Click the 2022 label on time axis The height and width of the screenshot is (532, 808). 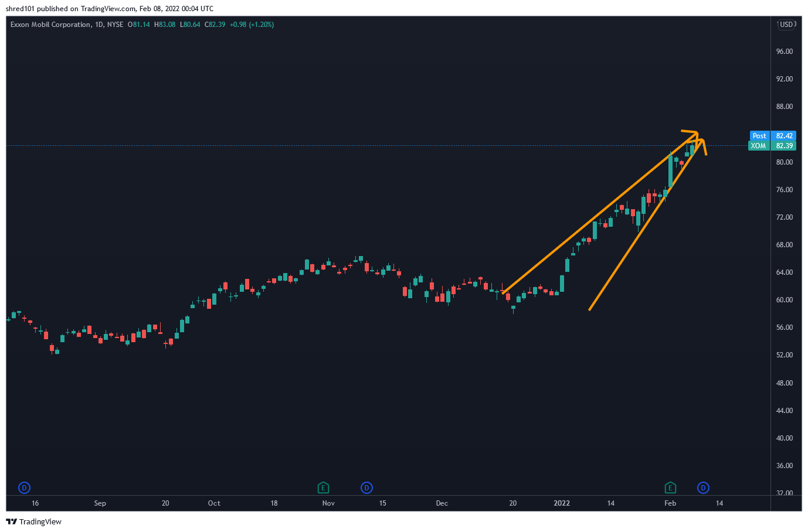pos(562,503)
